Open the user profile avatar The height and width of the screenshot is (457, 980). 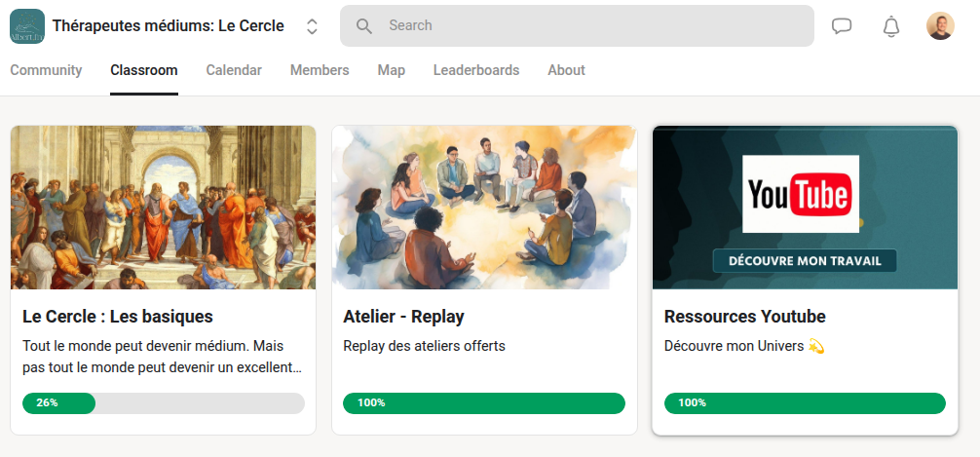pos(940,26)
